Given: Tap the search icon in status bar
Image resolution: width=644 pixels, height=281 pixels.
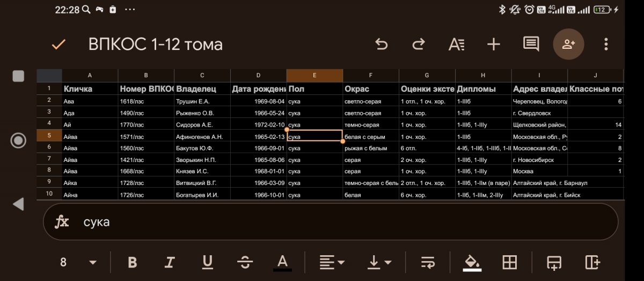Looking at the screenshot, I should point(86,9).
